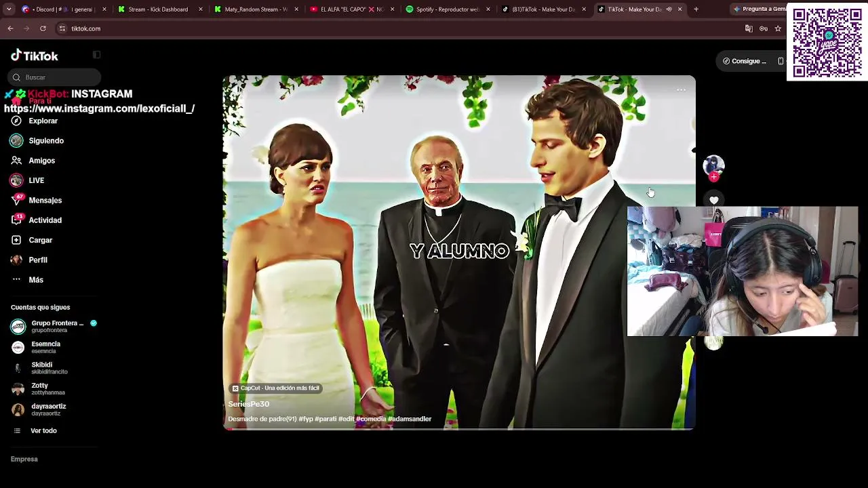
Task: Switch to EL ALFA "EL CAPO" tab
Action: (x=353, y=9)
